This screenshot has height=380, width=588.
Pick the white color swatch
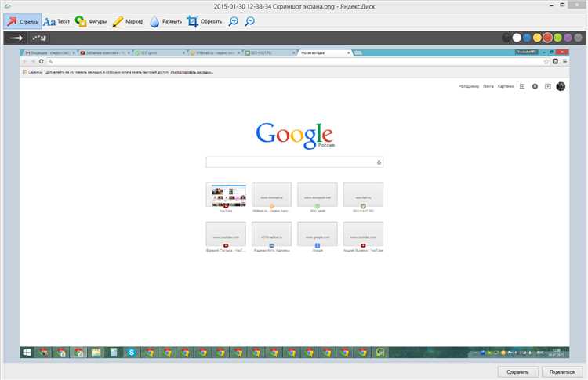(x=517, y=38)
